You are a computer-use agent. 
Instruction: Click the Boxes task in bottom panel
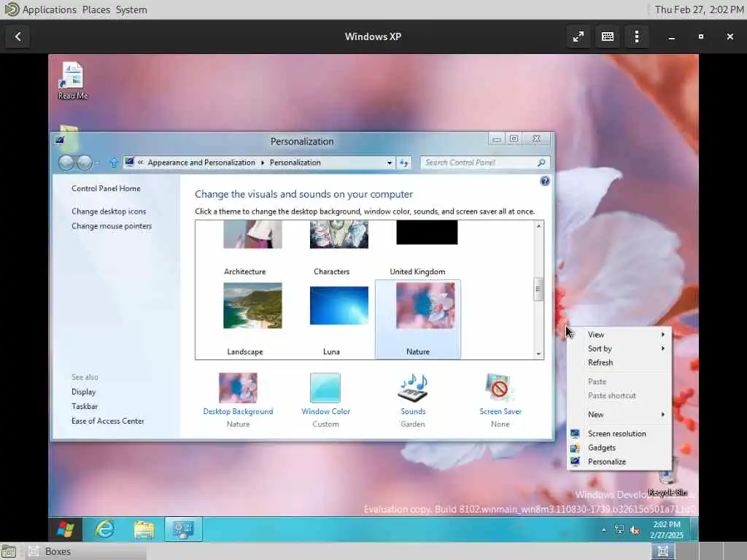[x=86, y=551]
